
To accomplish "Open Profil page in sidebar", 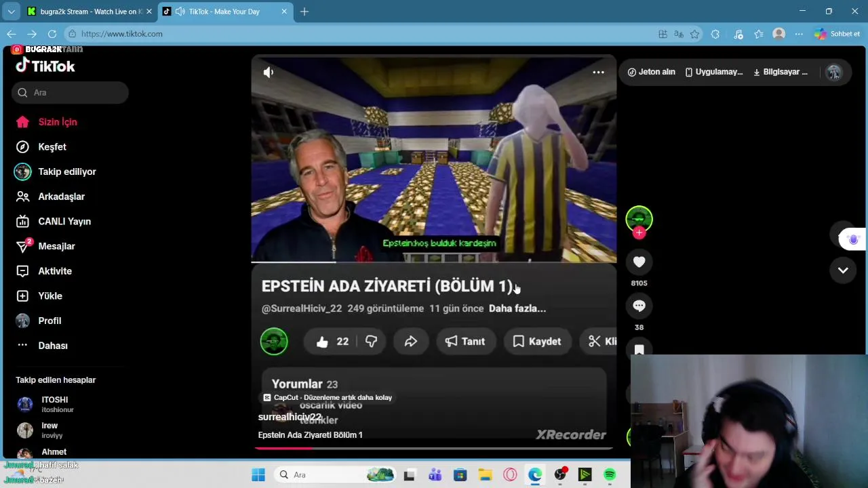I will 38,321.
